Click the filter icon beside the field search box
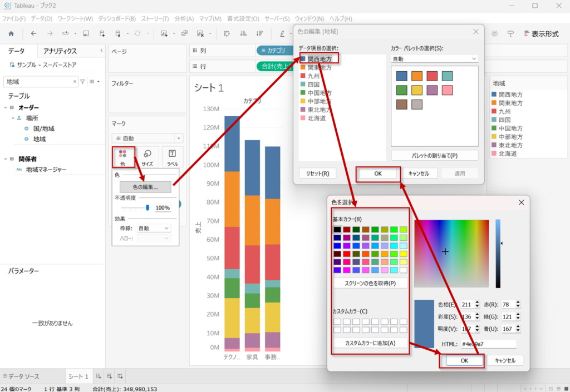The width and height of the screenshot is (570, 392). click(x=83, y=82)
